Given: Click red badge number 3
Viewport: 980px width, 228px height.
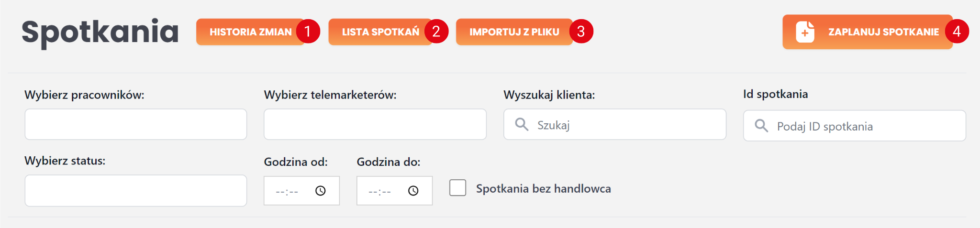Looking at the screenshot, I should [x=581, y=32].
